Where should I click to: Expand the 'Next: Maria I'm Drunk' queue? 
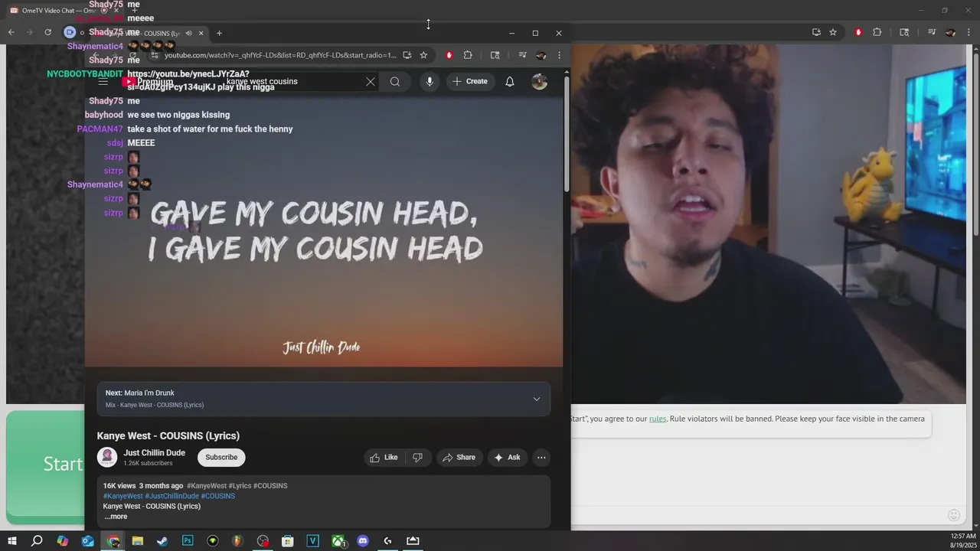(x=537, y=399)
